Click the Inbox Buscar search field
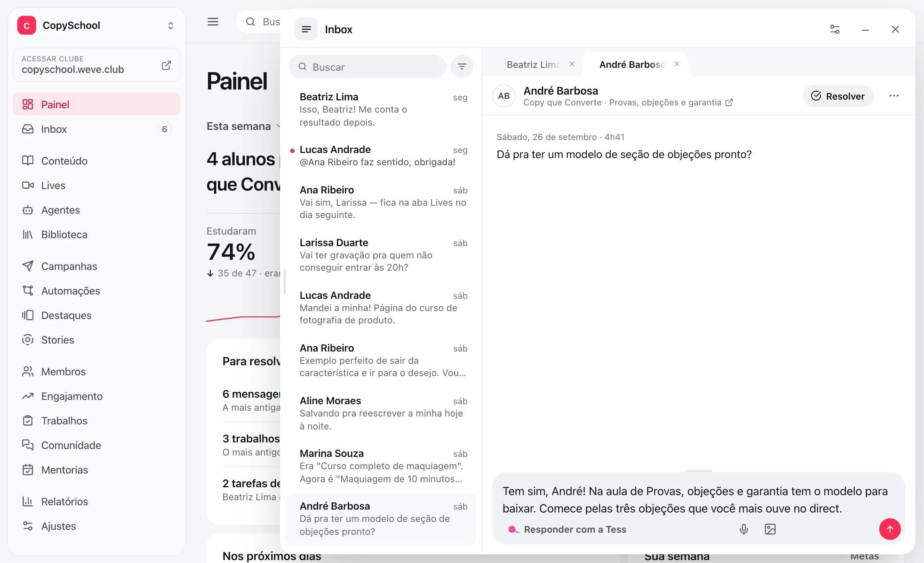The height and width of the screenshot is (563, 924). [367, 67]
